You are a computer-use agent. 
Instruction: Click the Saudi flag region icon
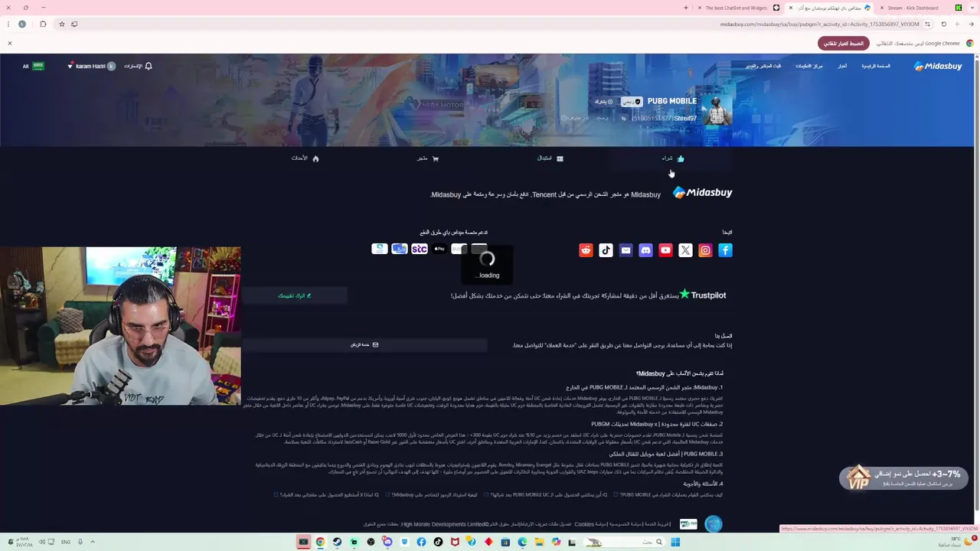click(x=38, y=66)
